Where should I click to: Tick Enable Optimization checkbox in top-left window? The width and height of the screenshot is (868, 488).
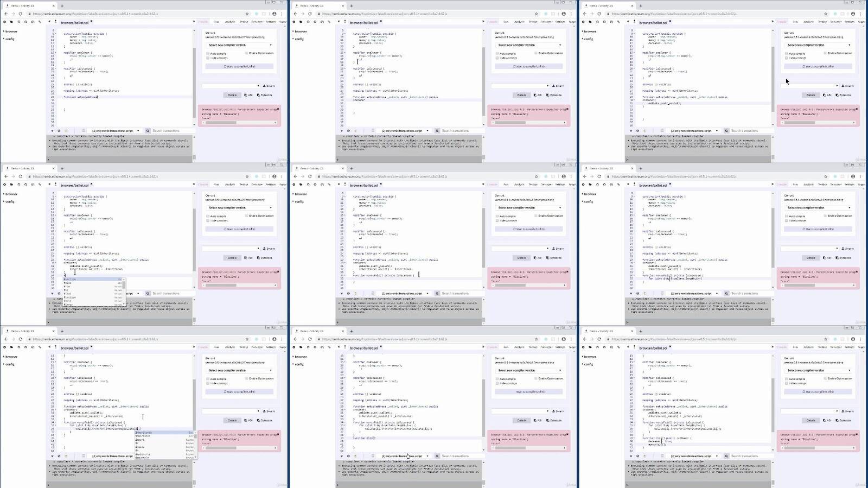246,53
